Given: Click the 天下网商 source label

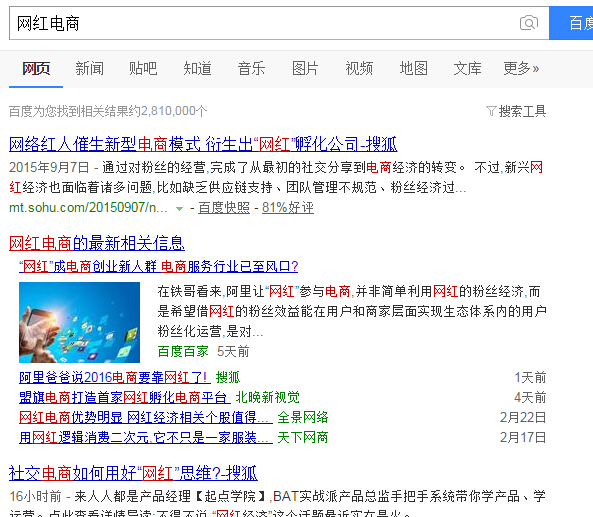Looking at the screenshot, I should pyautogui.click(x=303, y=438).
